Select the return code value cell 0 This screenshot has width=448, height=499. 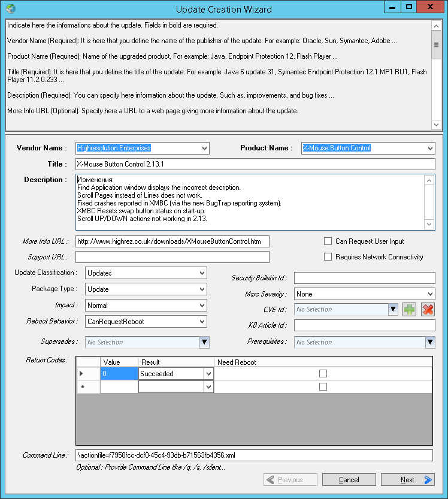(119, 374)
